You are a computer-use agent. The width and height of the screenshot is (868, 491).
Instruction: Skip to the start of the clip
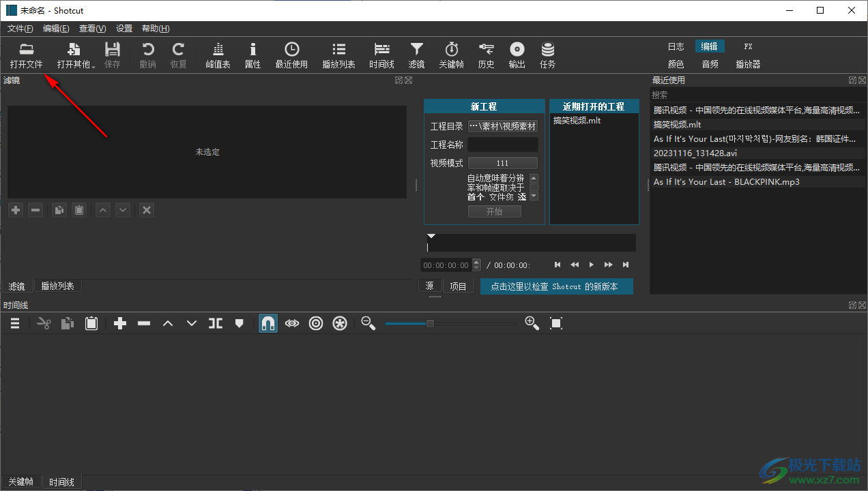click(558, 265)
